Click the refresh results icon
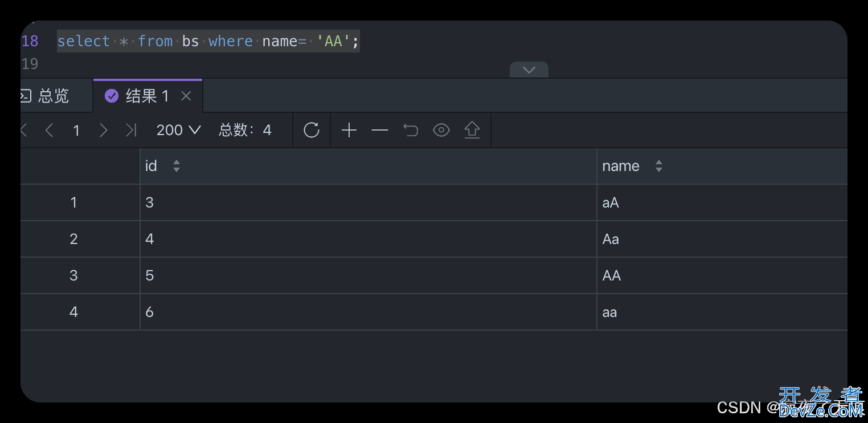 coord(312,130)
